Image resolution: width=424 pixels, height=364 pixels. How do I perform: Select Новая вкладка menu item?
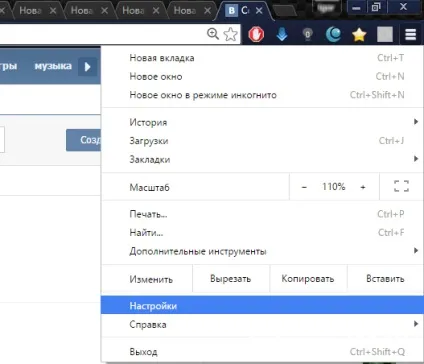coord(262,58)
